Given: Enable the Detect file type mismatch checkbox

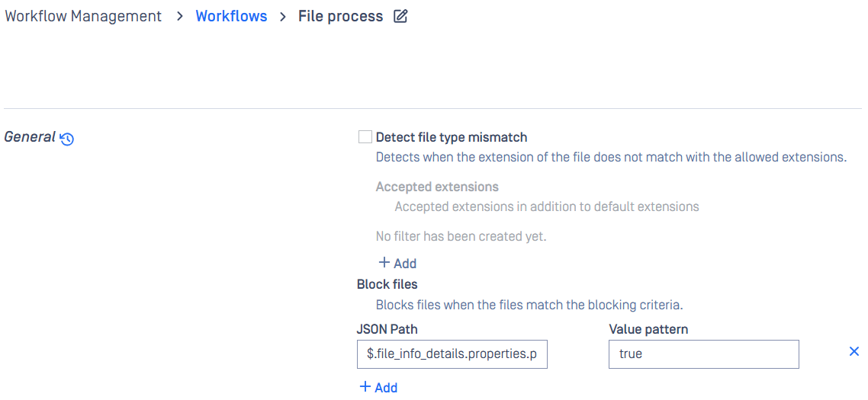Looking at the screenshot, I should [x=365, y=137].
